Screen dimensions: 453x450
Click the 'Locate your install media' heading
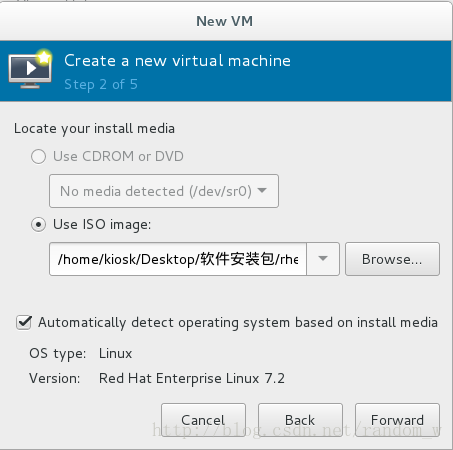click(94, 129)
